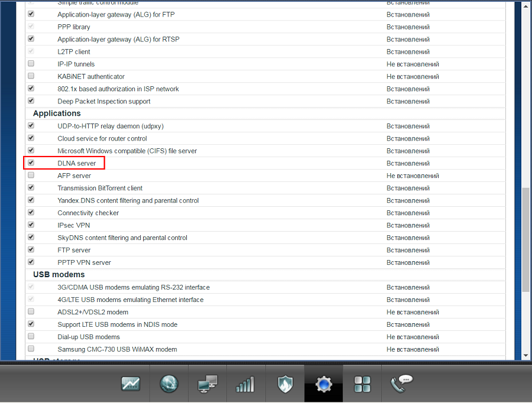Click the AFP server label
The image size is (532, 403).
click(x=74, y=175)
